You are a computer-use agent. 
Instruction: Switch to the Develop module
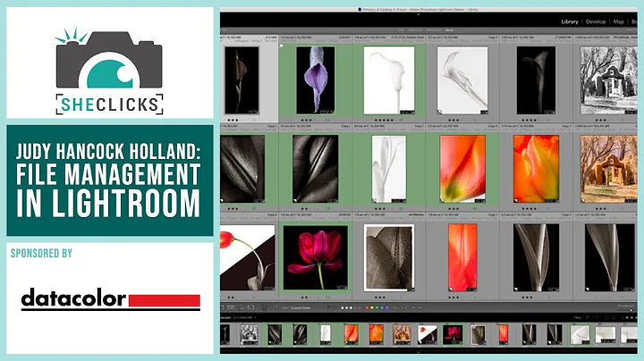(x=596, y=21)
